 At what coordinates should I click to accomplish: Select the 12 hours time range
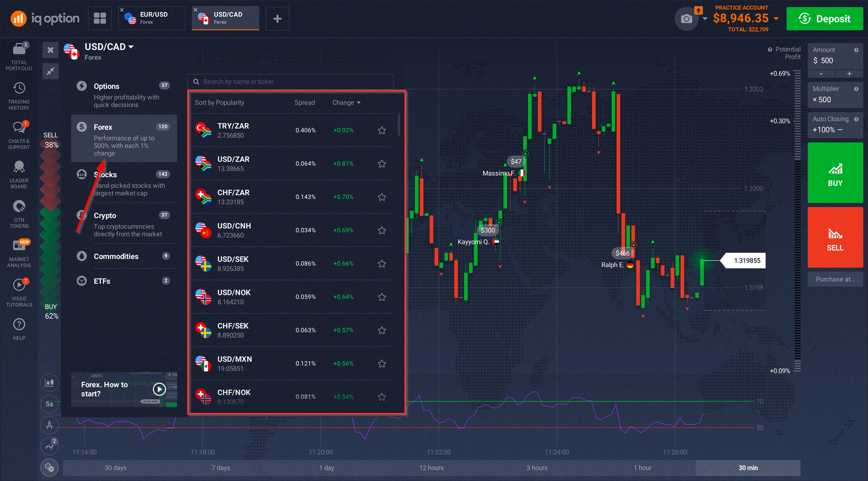coord(431,468)
